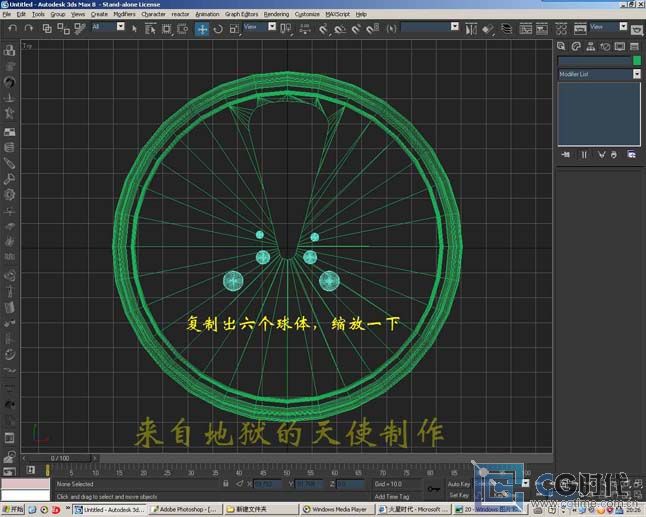The height and width of the screenshot is (517, 646).
Task: Activate the Select and Rotate tool
Action: 218,29
